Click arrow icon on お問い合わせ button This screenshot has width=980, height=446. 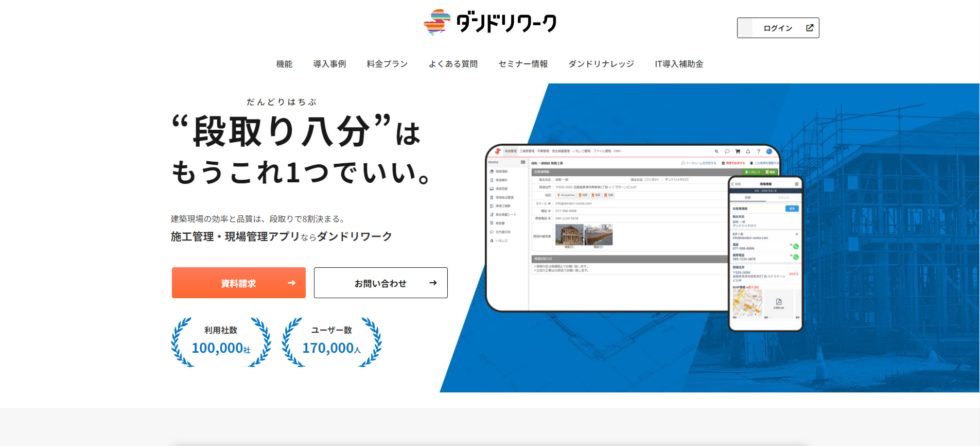[433, 283]
